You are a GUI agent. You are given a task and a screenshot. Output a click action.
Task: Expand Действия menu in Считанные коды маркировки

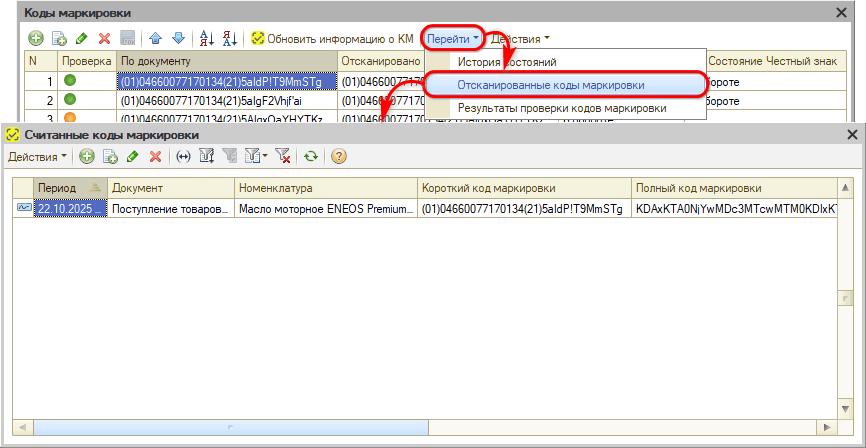(x=38, y=156)
